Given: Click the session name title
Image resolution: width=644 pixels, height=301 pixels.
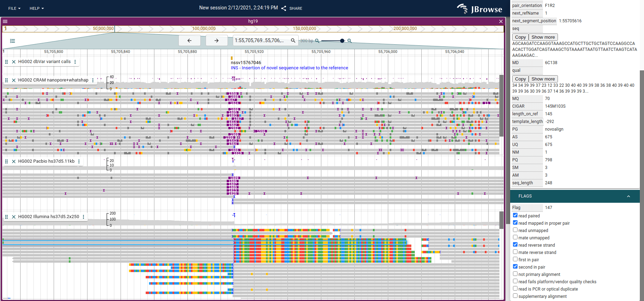Looking at the screenshot, I should coord(239,8).
